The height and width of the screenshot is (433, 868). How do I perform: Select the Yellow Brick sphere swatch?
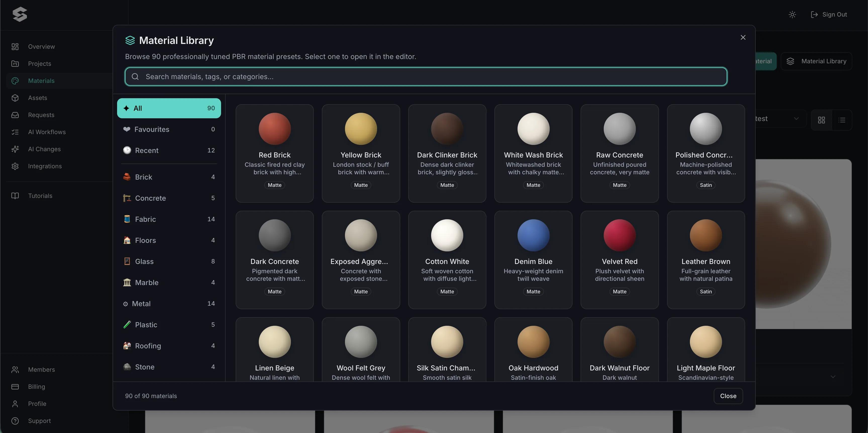361,129
